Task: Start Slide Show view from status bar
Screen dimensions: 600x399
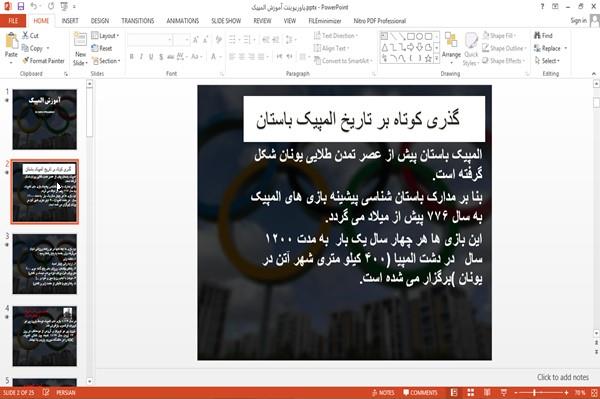Action: 504,392
